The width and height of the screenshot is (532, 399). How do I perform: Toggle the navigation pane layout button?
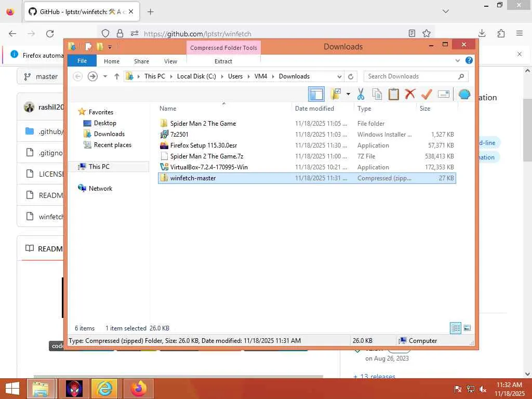[x=316, y=94]
